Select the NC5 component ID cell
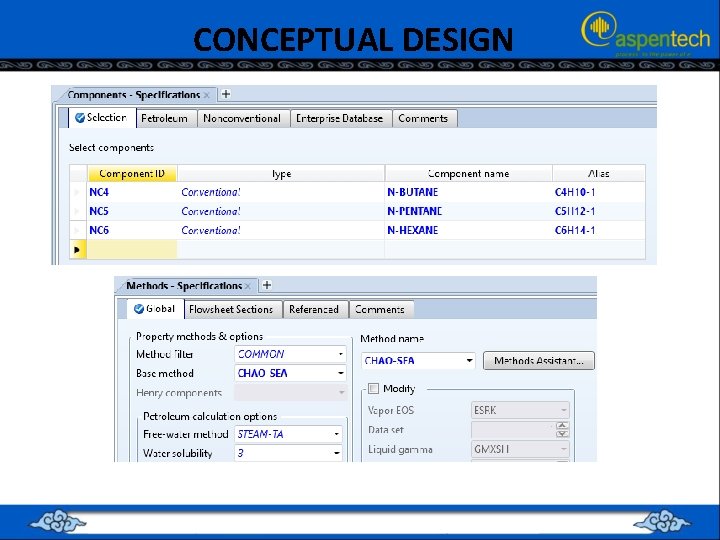 (x=132, y=211)
